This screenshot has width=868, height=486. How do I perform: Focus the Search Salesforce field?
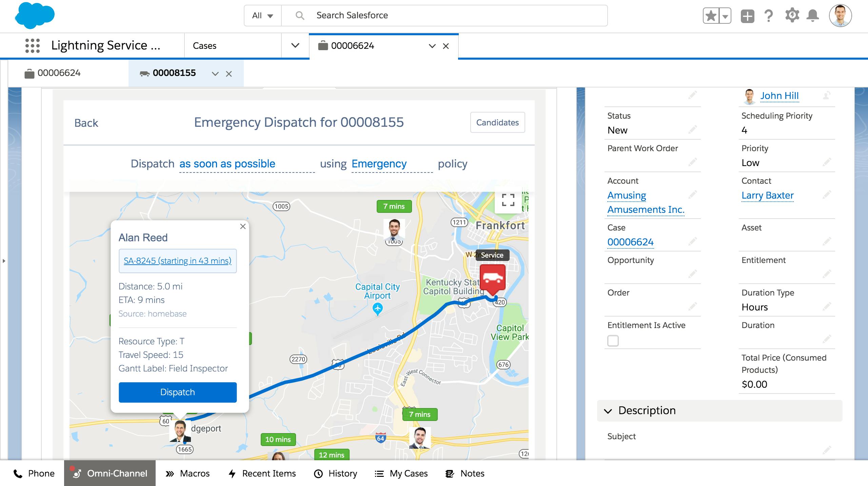coord(444,16)
